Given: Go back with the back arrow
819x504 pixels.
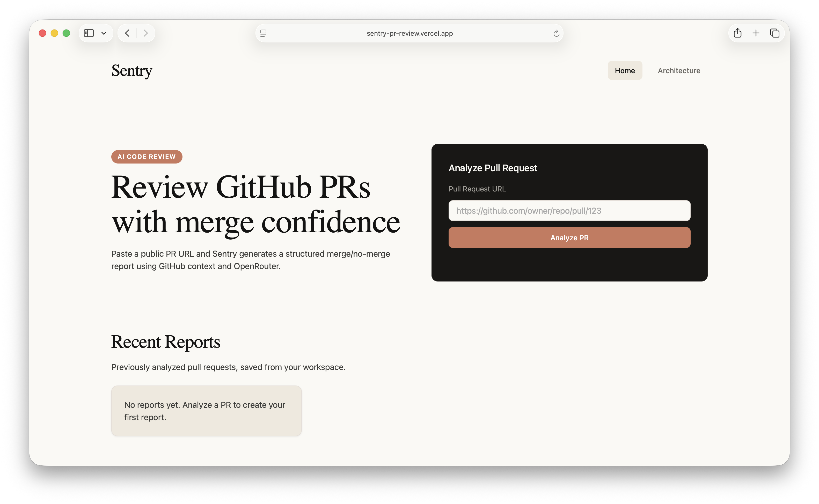Looking at the screenshot, I should point(127,33).
